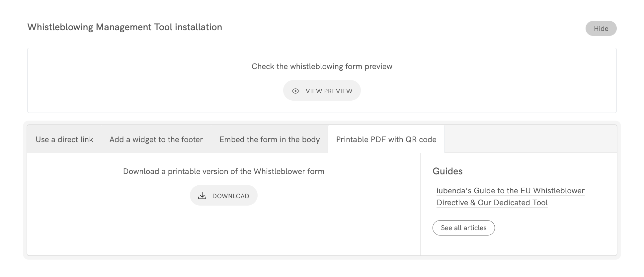Open See all articles
This screenshot has height=277, width=644.
pyautogui.click(x=463, y=228)
